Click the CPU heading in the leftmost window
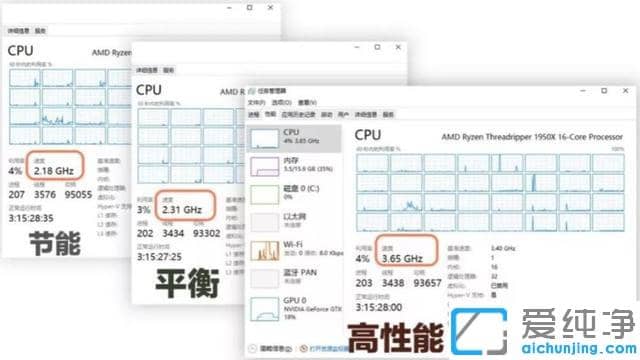The image size is (640, 360). coord(20,51)
